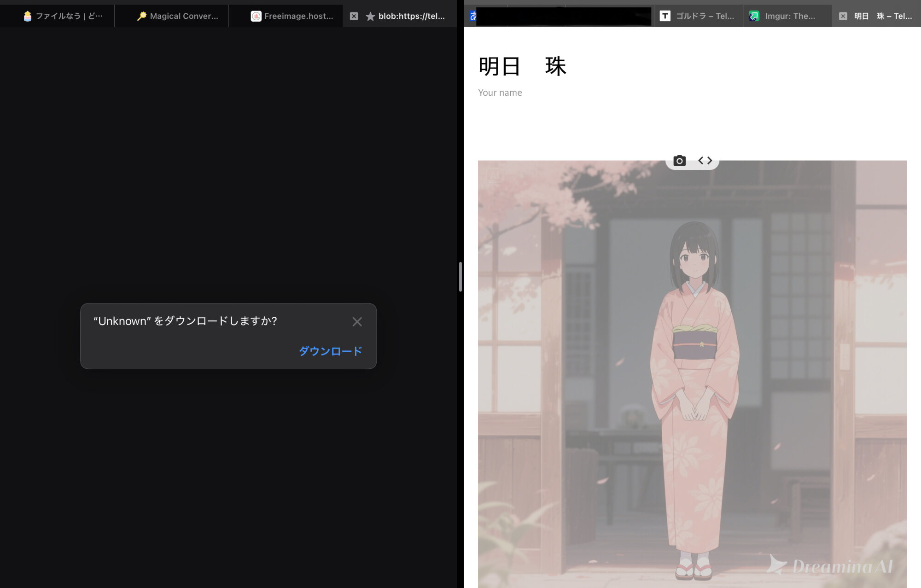Click the blue あ input-mode icon
The width and height of the screenshot is (921, 588).
coord(473,16)
